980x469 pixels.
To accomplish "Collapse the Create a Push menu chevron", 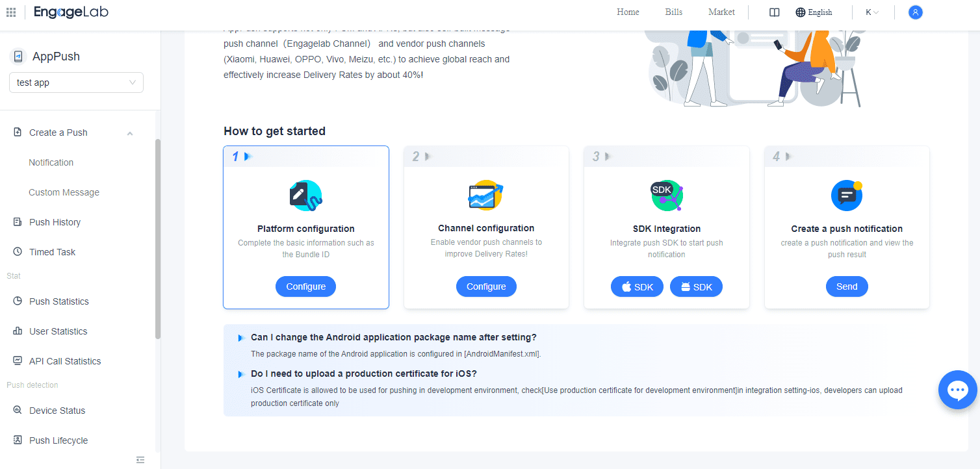I will coord(130,133).
